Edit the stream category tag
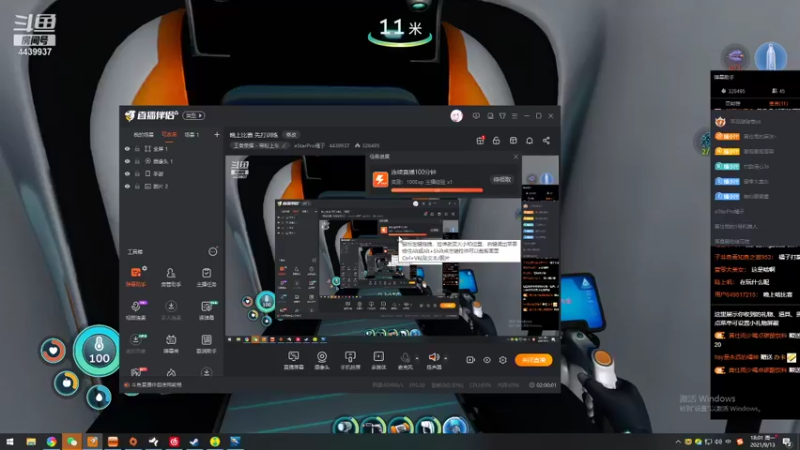The width and height of the screenshot is (800, 450). pos(259,145)
